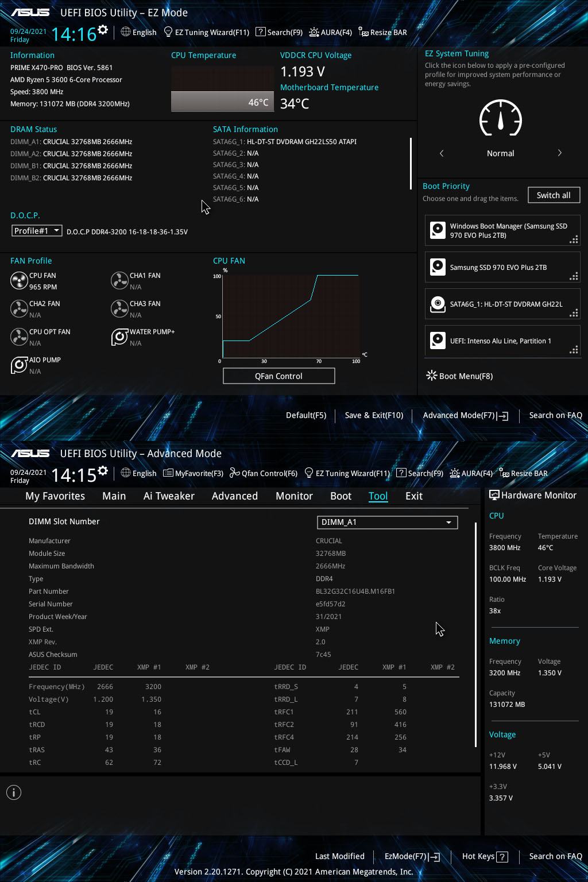The image size is (588, 882).
Task: Click the part number BL32G32C16U4B.M16FB1
Action: [355, 591]
